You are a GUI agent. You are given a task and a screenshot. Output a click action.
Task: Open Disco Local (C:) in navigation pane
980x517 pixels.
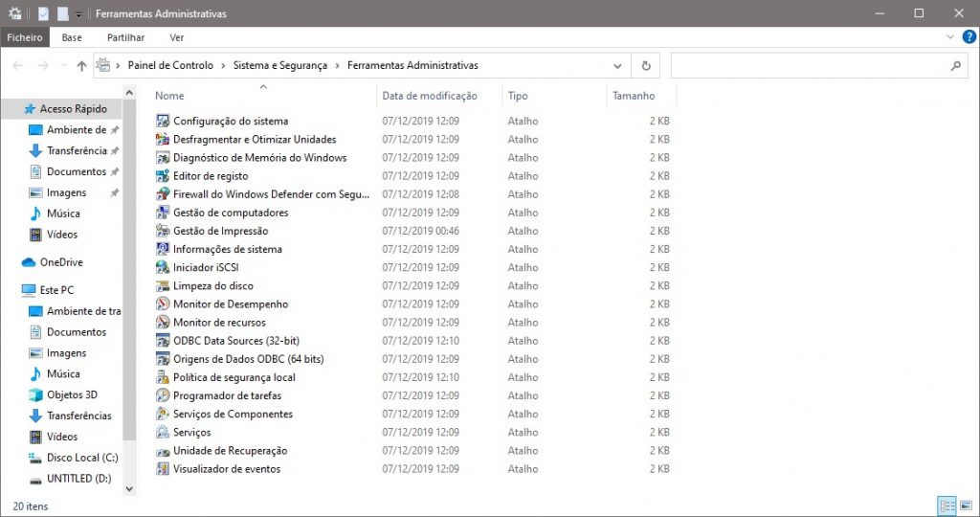(82, 457)
